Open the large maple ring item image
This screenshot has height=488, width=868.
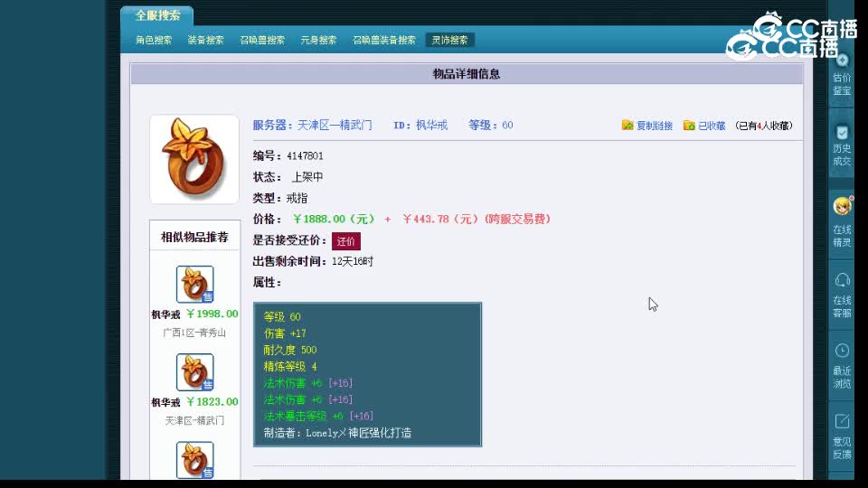coord(193,159)
